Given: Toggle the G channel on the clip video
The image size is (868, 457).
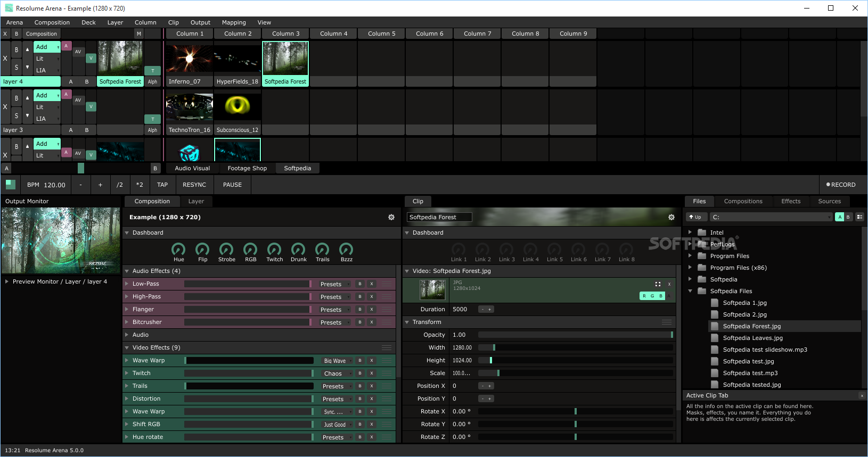Looking at the screenshot, I should point(652,296).
